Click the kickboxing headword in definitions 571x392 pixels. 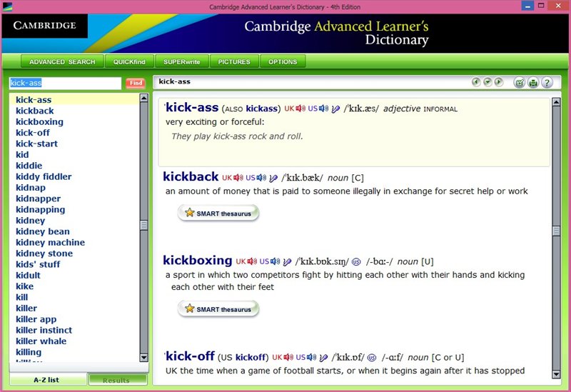click(x=198, y=261)
